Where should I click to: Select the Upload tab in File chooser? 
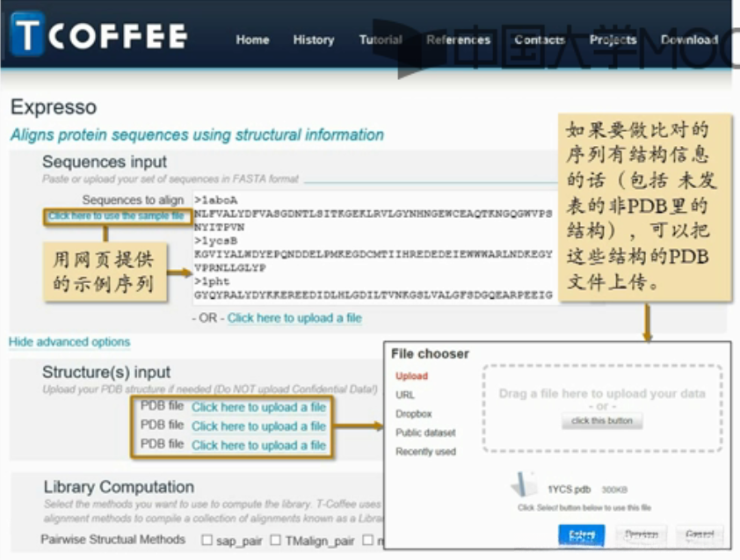pos(411,376)
